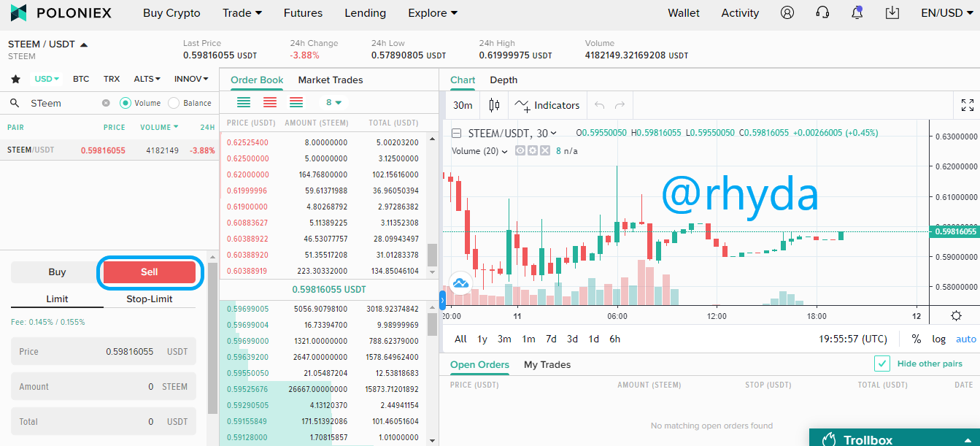Switch to the Depth tab
This screenshot has height=446, width=980.
coord(503,80)
